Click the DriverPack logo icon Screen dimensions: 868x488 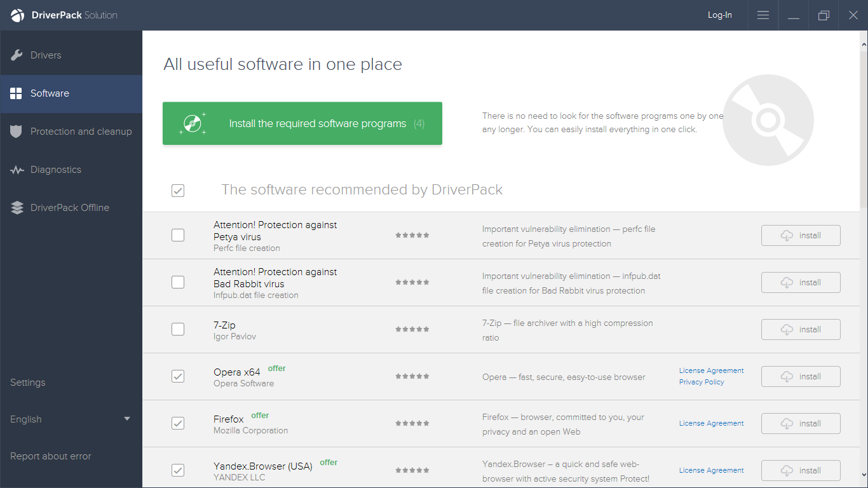[17, 15]
